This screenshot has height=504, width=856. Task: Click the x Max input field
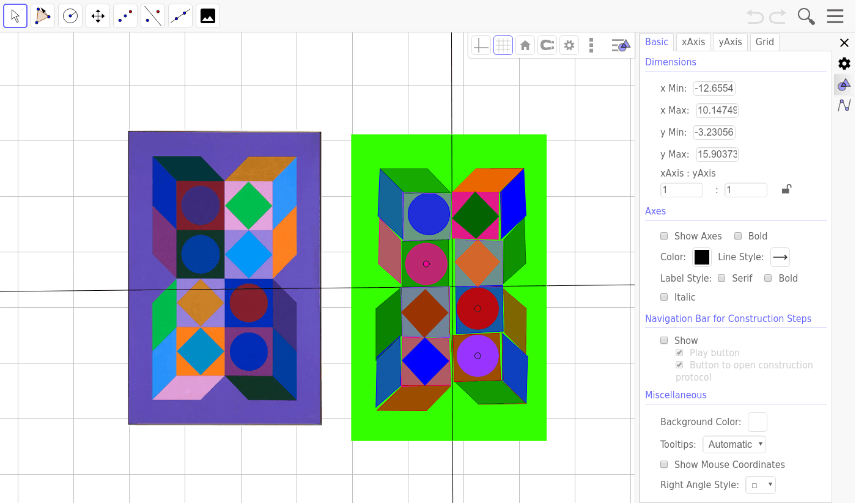716,111
